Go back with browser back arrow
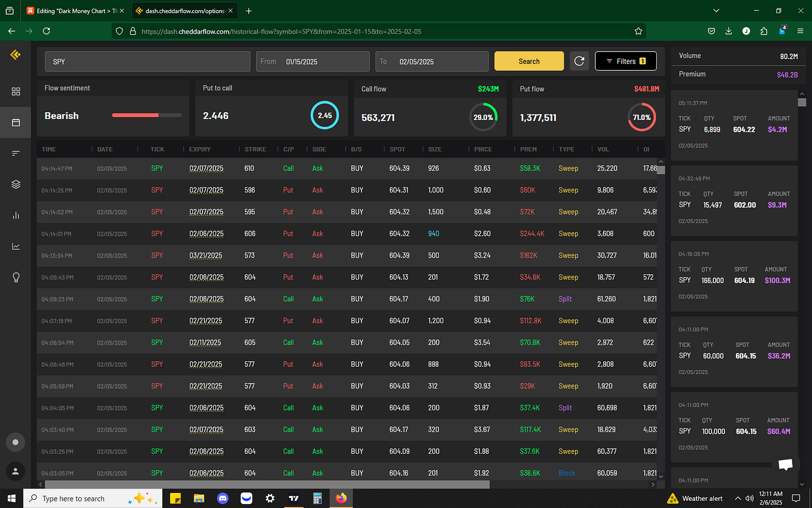Image resolution: width=812 pixels, height=508 pixels. 12,31
